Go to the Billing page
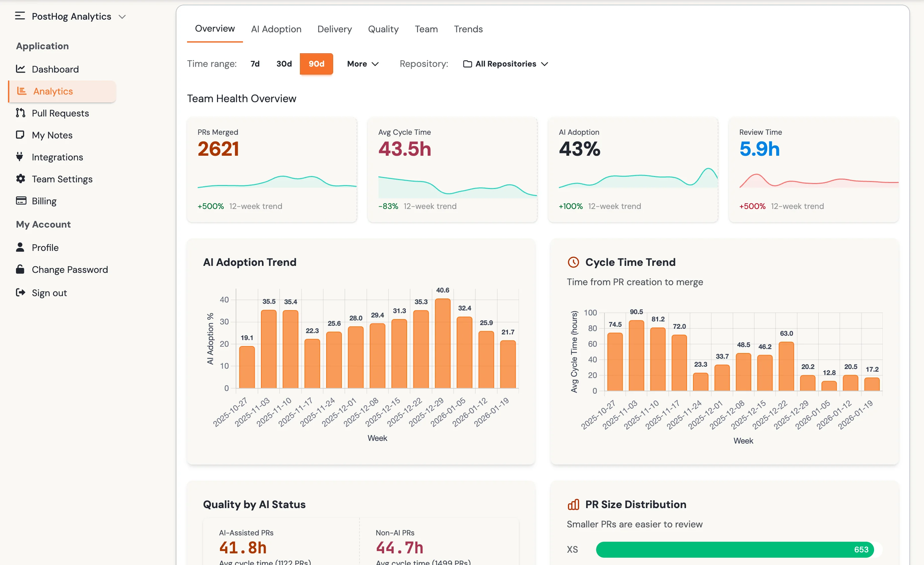 pyautogui.click(x=62, y=201)
